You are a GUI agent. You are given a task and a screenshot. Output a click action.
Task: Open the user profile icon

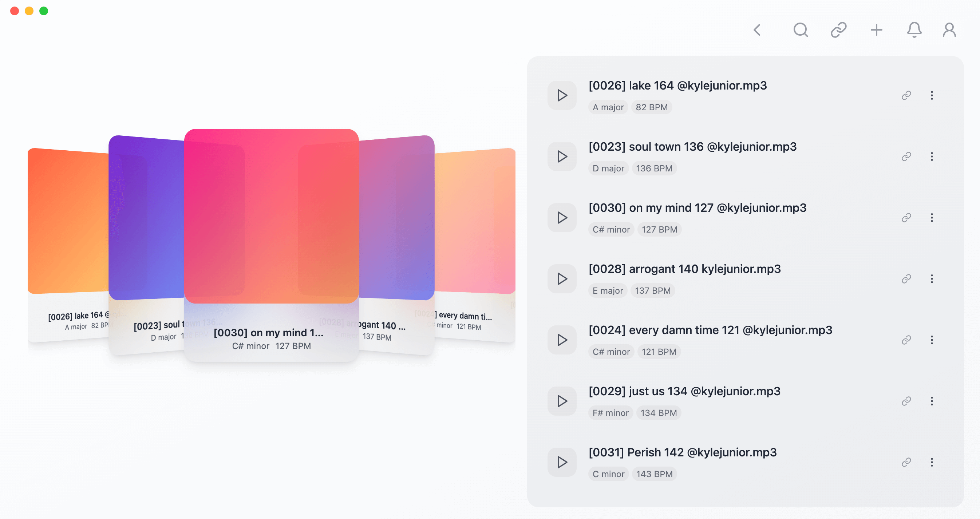[x=949, y=29]
